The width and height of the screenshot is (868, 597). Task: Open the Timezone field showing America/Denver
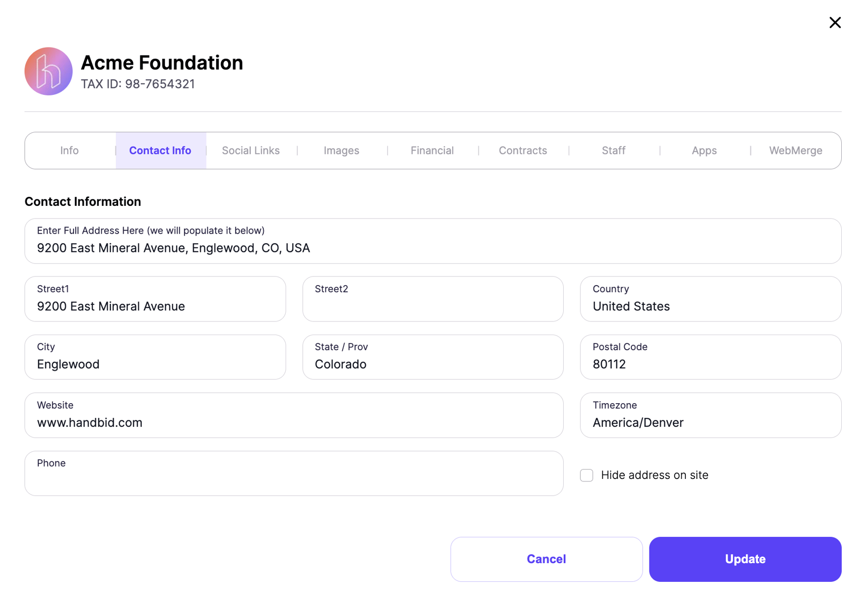click(711, 415)
